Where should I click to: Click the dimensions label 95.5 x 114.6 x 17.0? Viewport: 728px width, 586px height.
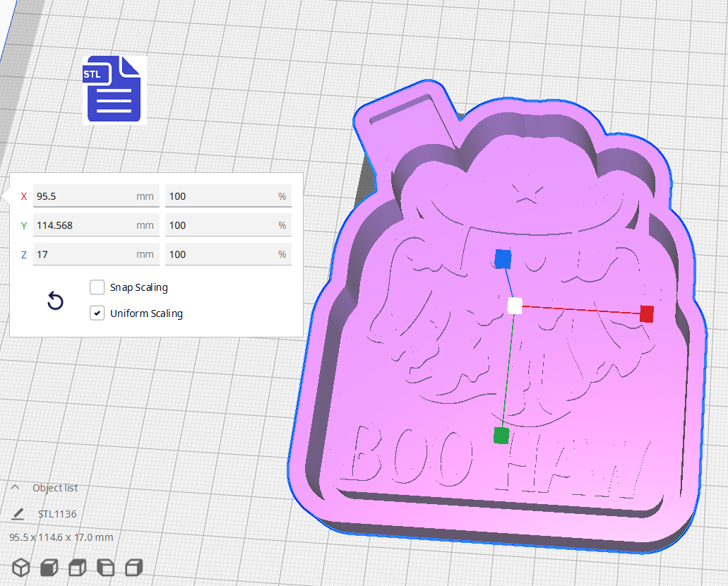point(61,537)
